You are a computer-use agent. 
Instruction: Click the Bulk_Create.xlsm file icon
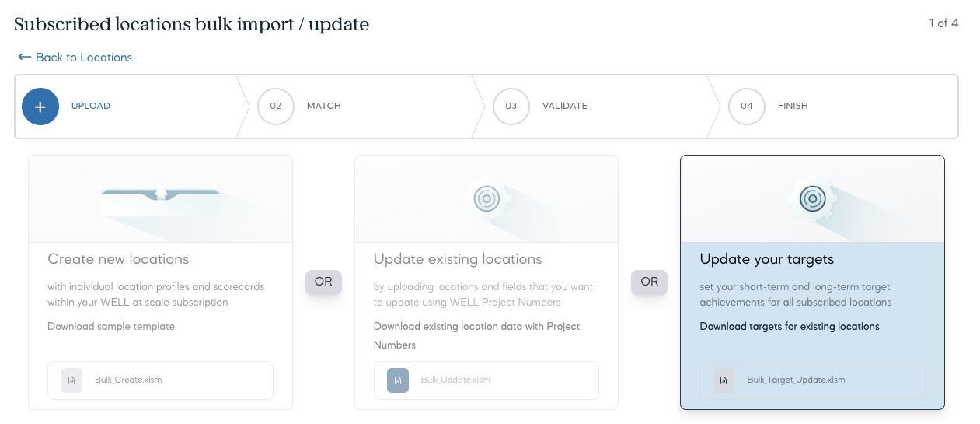point(71,380)
